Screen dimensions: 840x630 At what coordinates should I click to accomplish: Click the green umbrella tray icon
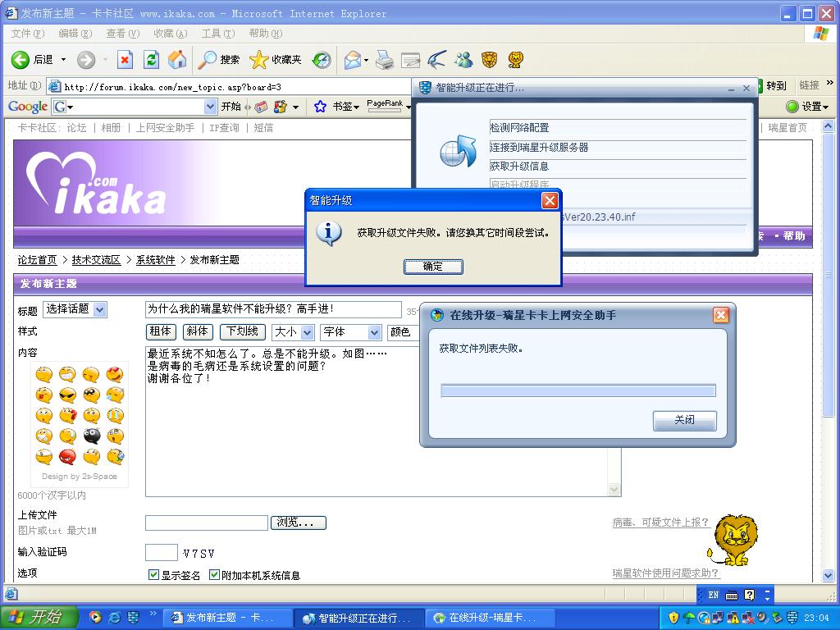tap(689, 618)
